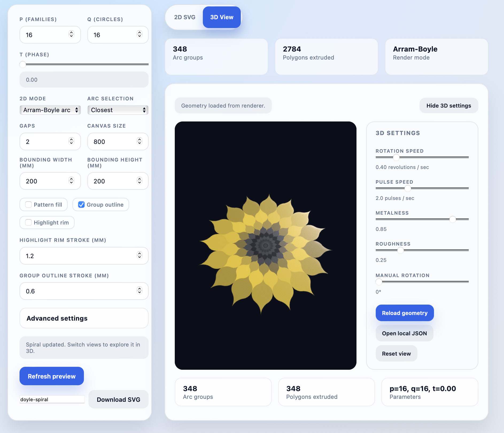Enable the Pattern fill checkbox
The width and height of the screenshot is (504, 433).
(x=29, y=205)
